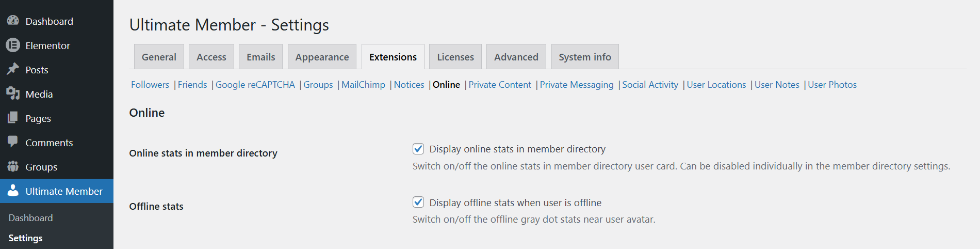Viewport: 980px width, 249px height.
Task: Switch to the Appearance tab
Action: [x=322, y=57]
